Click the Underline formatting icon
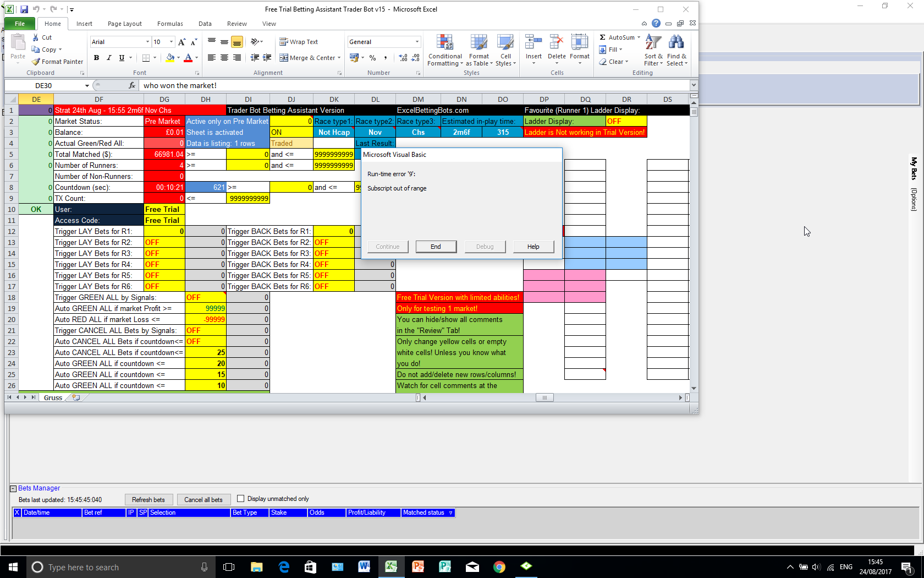 [x=122, y=58]
